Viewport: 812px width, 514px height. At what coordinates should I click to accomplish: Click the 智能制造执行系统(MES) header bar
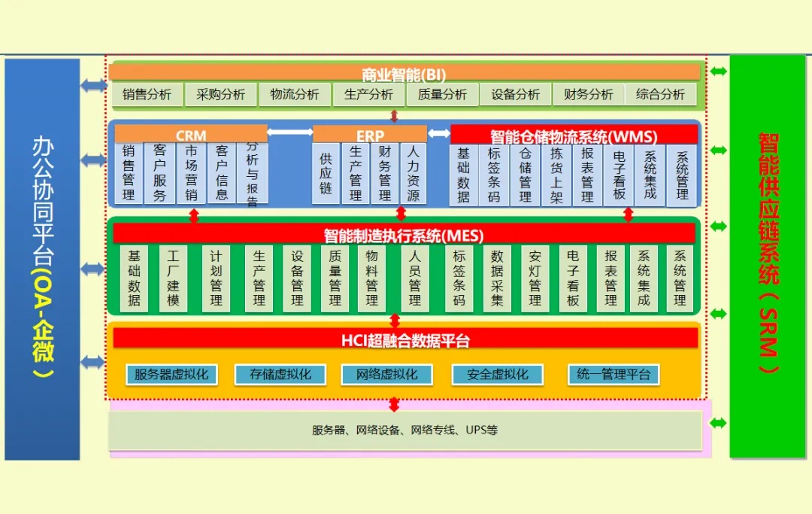pos(404,234)
